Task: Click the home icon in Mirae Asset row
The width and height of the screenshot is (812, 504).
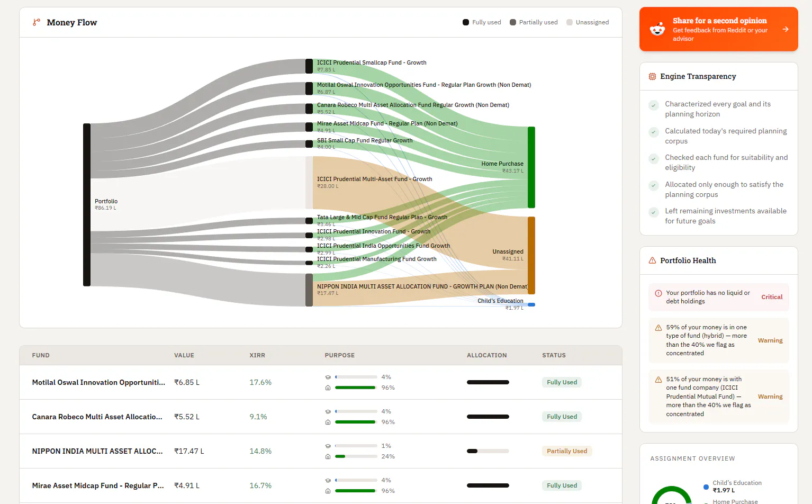Action: click(x=328, y=491)
